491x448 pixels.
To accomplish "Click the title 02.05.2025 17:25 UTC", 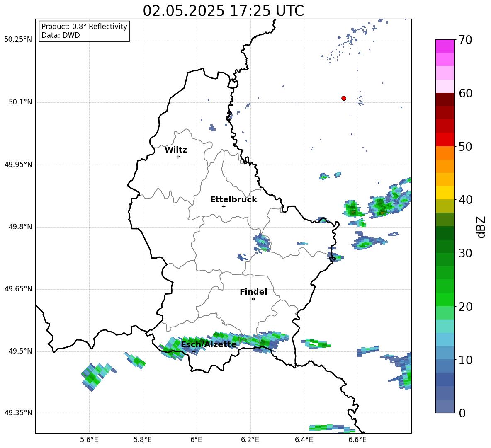I will (x=224, y=11).
